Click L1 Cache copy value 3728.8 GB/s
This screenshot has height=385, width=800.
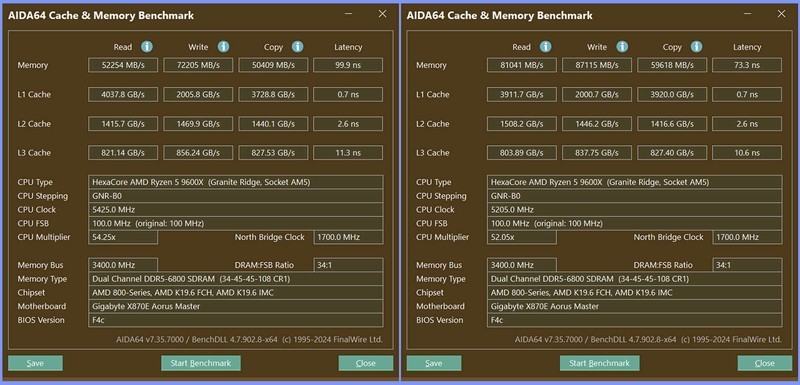pos(273,94)
